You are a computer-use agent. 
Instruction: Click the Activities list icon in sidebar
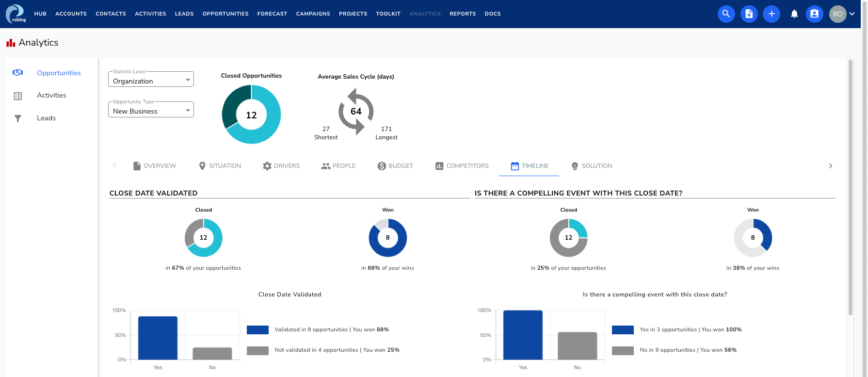18,96
